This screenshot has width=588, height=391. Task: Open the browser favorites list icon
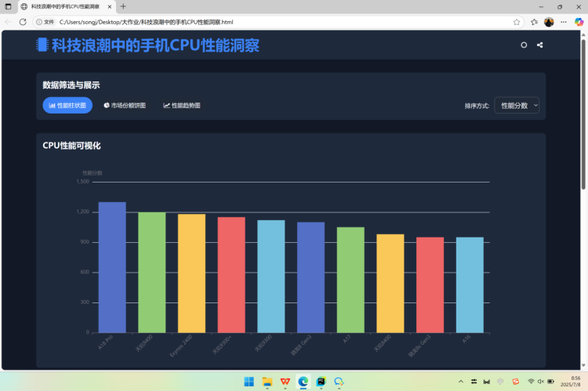click(x=535, y=22)
